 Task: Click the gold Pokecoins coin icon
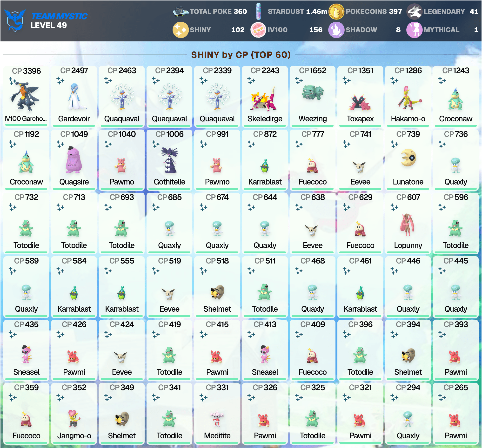click(x=336, y=11)
